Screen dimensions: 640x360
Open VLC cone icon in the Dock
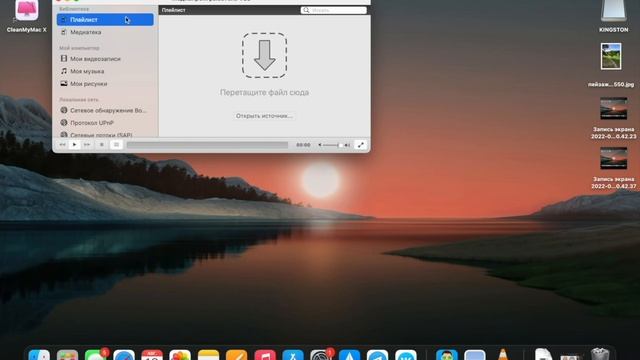pos(503,354)
